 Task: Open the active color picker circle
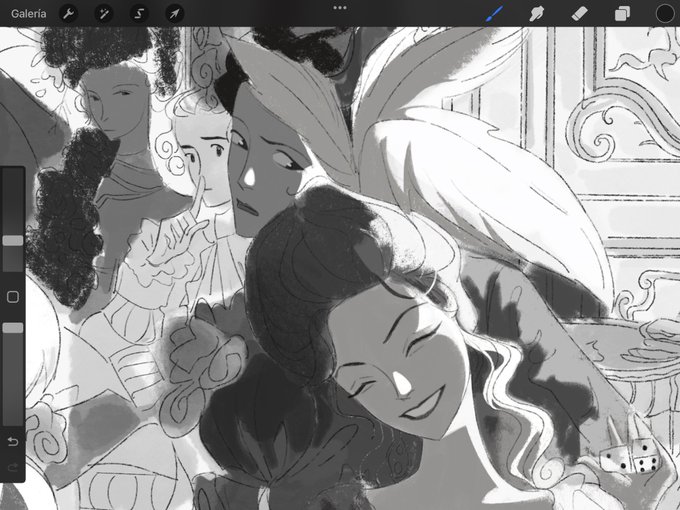point(665,14)
